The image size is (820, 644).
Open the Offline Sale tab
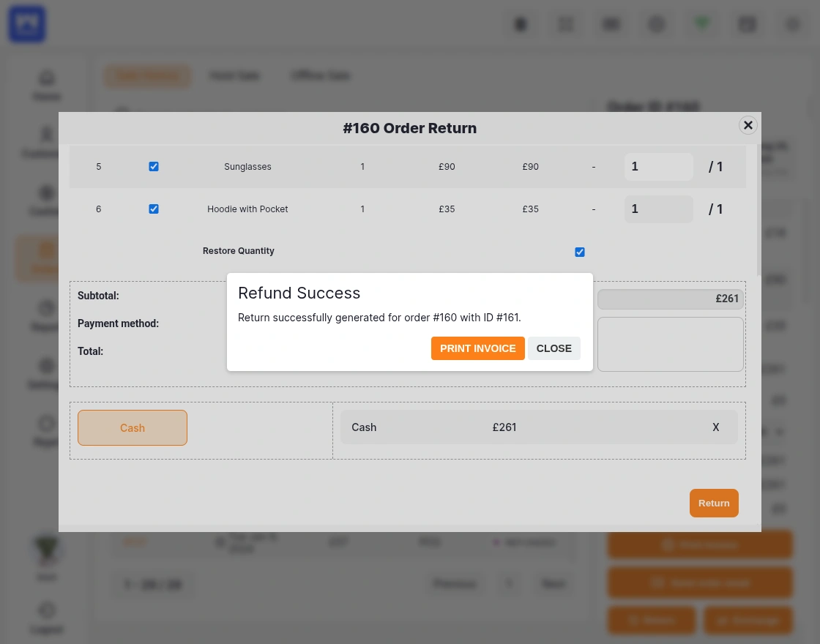[321, 75]
